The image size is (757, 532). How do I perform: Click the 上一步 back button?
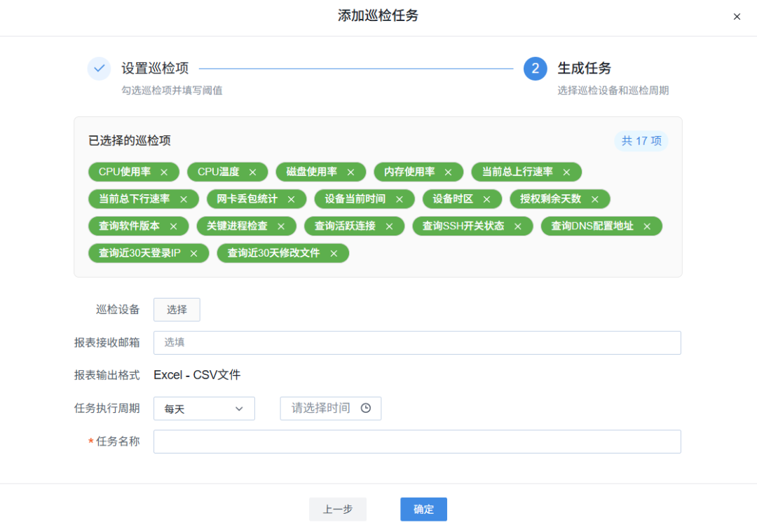coord(338,510)
